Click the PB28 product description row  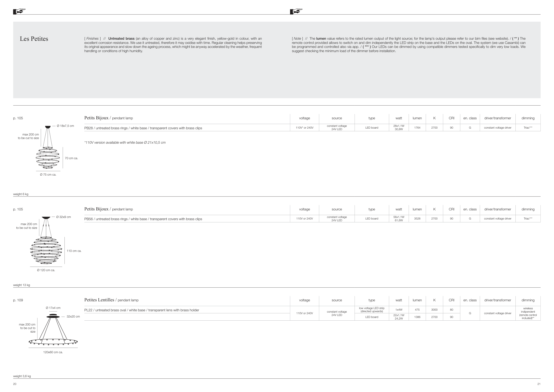click(143, 128)
